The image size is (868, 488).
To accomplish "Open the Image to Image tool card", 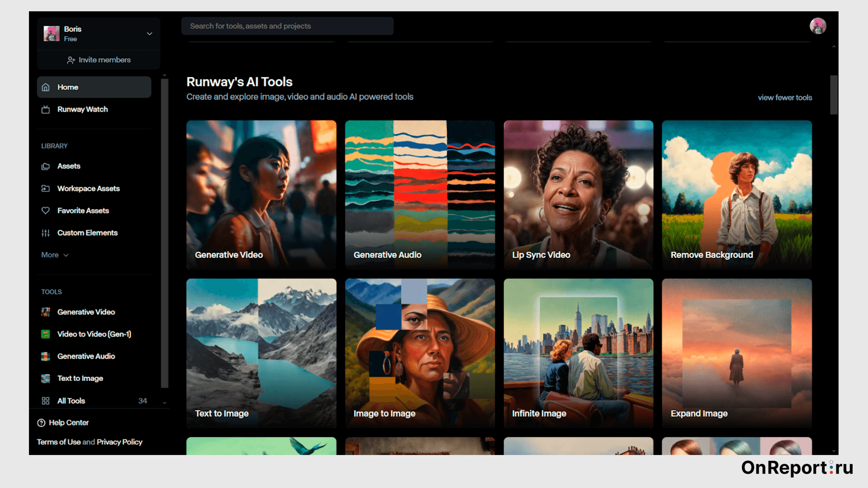I will point(420,353).
